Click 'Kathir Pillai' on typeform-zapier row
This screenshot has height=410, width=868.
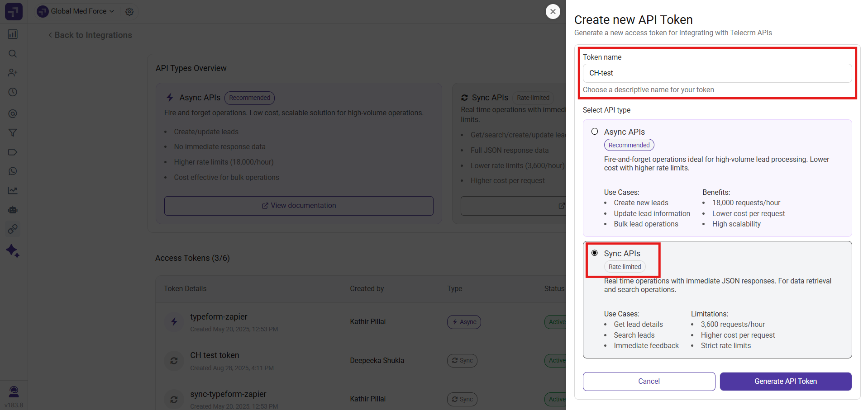point(367,322)
